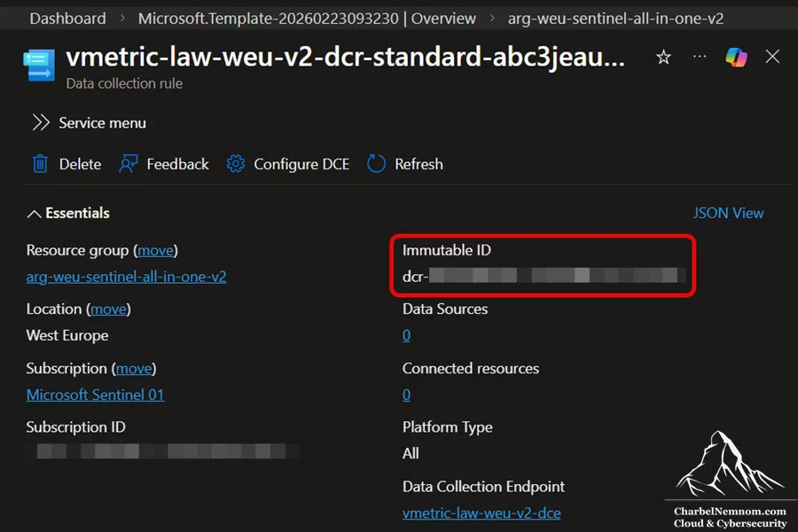Viewport: 798px width, 532px height.
Task: Open Microsoft Sentinel 01 subscription
Action: click(95, 395)
